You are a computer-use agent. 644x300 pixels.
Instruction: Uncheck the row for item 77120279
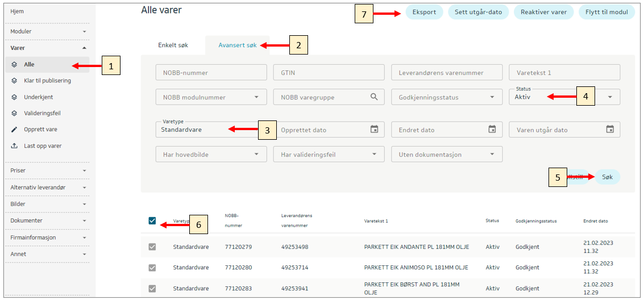152,247
